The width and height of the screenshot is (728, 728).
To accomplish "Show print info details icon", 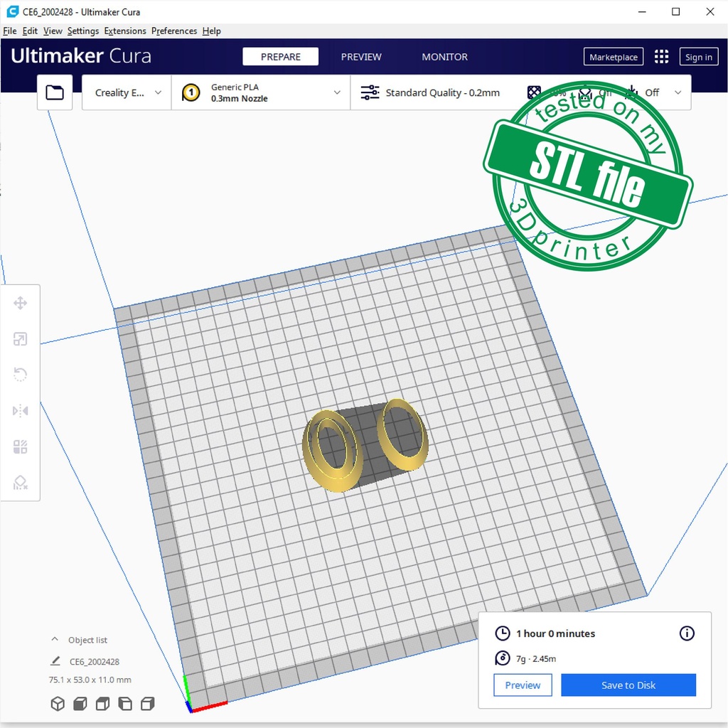I will tap(687, 633).
